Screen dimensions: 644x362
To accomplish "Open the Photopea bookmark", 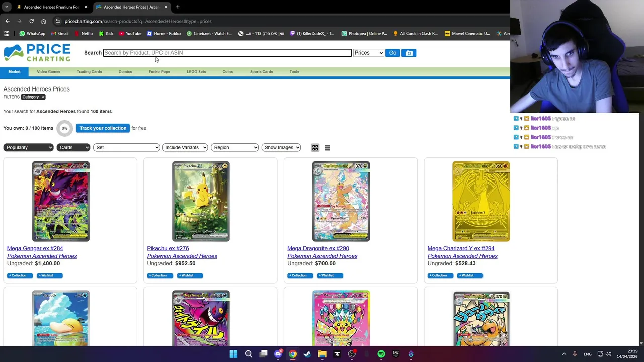I will (364, 34).
